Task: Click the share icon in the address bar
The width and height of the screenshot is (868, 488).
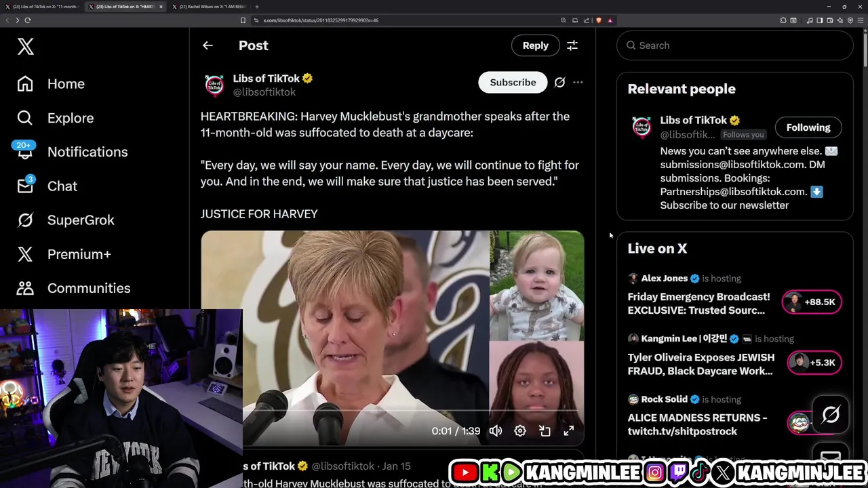Action: click(x=587, y=20)
